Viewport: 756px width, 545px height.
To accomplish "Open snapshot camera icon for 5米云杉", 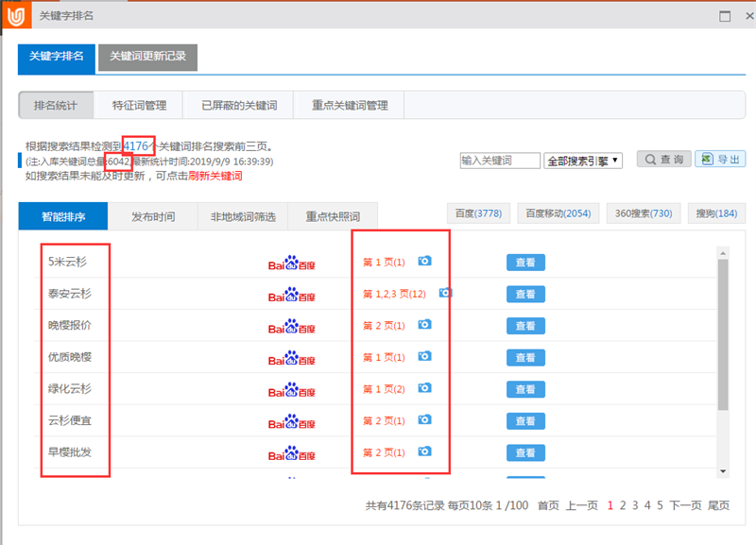I will click(x=424, y=261).
